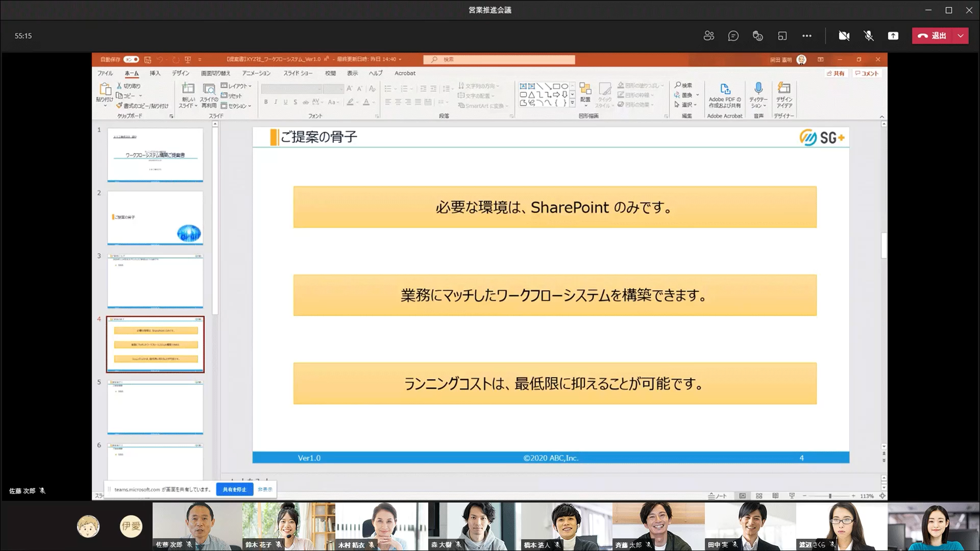Open the meeting chat conversation
980x551 pixels.
(733, 36)
